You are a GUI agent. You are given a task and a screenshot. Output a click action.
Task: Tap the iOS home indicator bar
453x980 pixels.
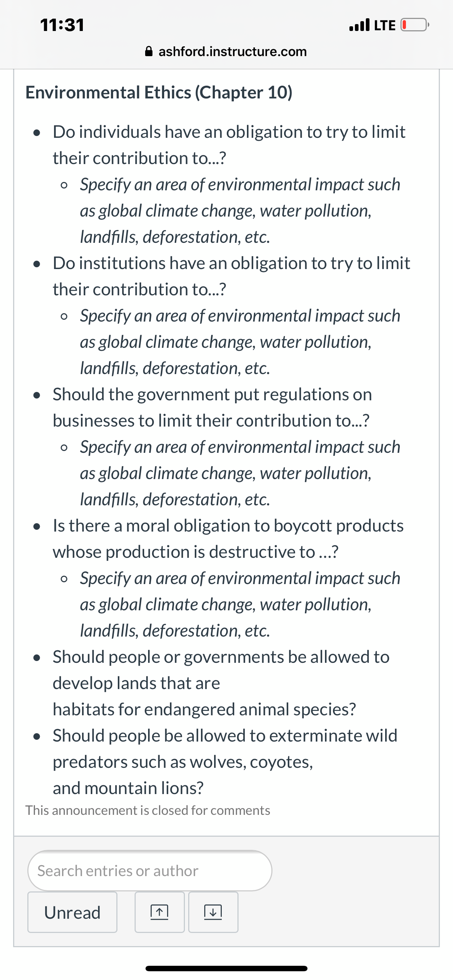click(x=226, y=968)
